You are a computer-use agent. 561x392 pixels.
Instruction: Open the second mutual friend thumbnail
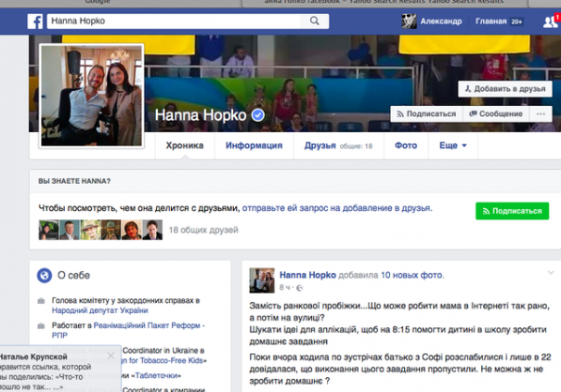(x=70, y=229)
